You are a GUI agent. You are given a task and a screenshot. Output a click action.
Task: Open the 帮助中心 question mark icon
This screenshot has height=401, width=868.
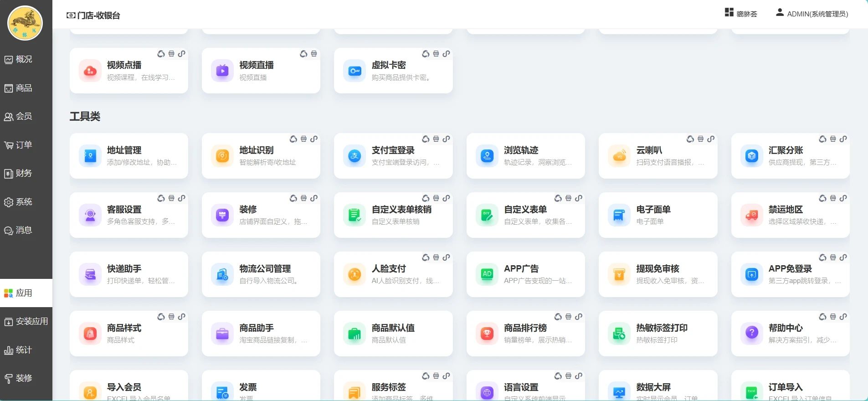point(752,334)
